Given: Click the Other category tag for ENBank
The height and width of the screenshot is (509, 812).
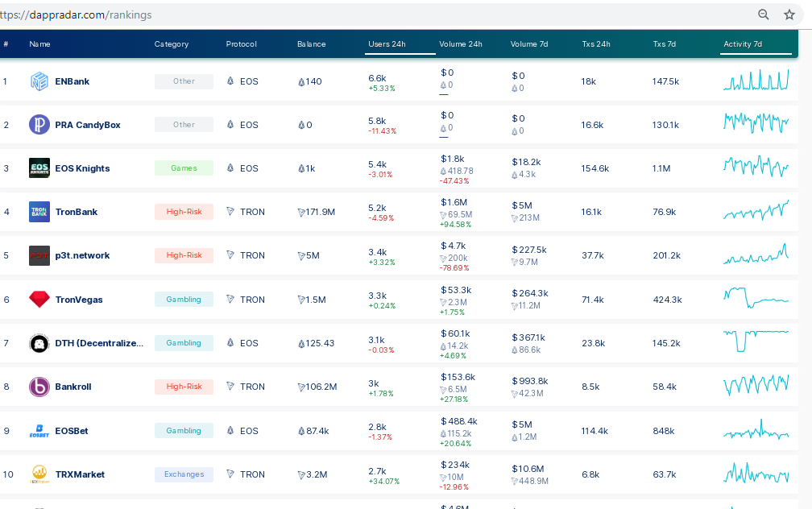Looking at the screenshot, I should [x=184, y=81].
